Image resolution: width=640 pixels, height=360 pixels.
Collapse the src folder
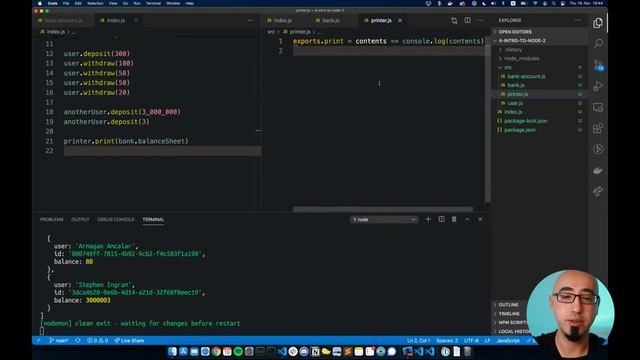point(507,68)
